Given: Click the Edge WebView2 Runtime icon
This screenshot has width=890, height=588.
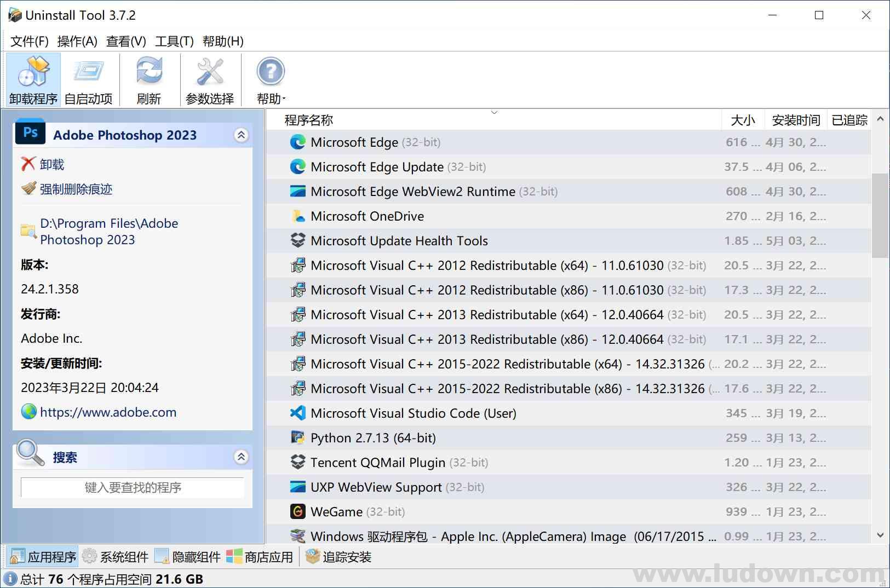Looking at the screenshot, I should 297,192.
